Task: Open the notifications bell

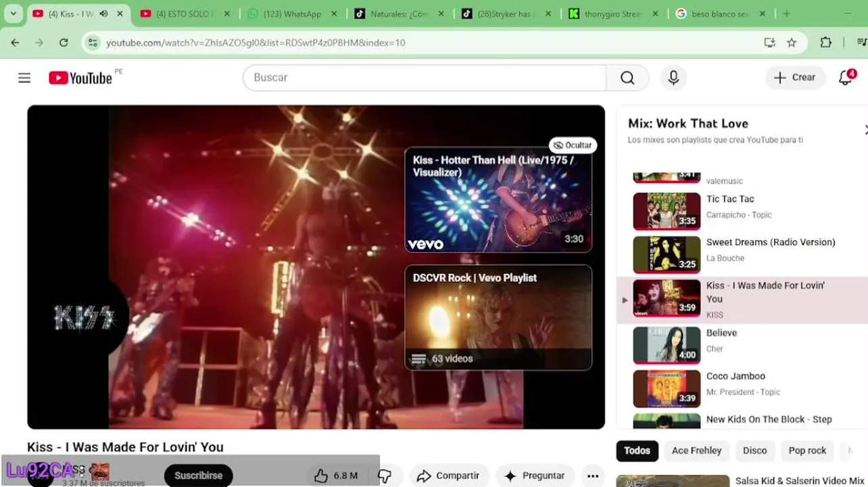Action: tap(846, 77)
